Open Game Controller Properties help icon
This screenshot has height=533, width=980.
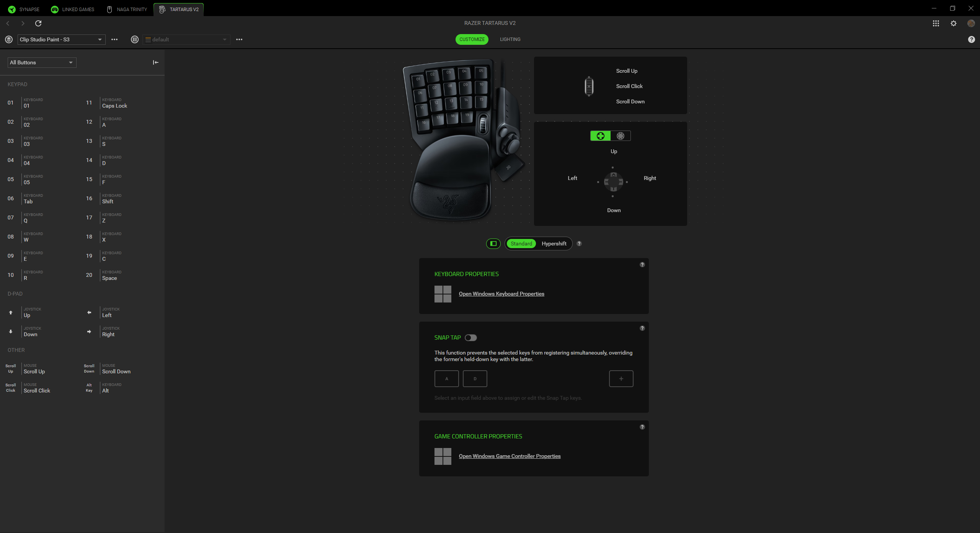point(642,427)
